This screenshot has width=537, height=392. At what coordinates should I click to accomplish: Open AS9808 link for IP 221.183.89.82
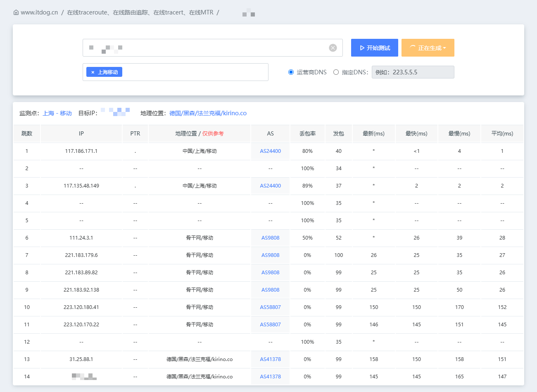tap(271, 273)
